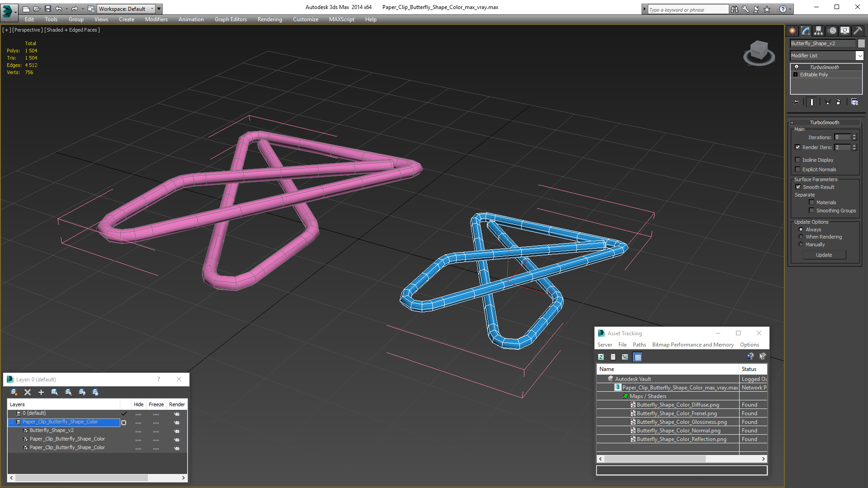Click Create New Layer icon
This screenshot has width=868, height=488.
click(x=14, y=392)
